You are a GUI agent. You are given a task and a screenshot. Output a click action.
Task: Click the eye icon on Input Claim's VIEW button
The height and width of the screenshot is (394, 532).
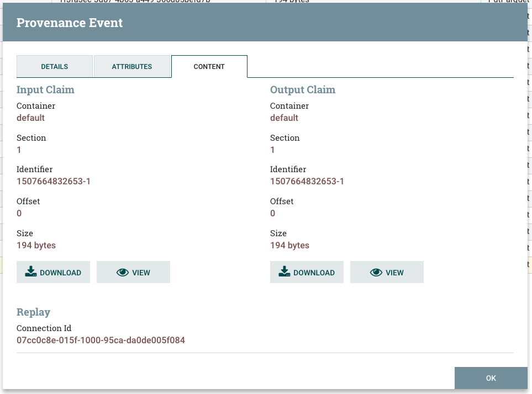coord(122,271)
